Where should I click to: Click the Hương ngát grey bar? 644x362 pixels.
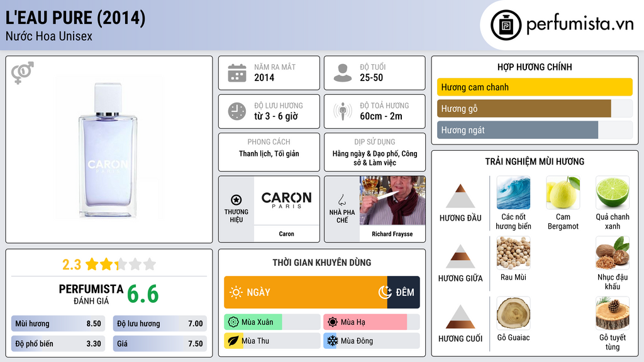[x=518, y=130]
